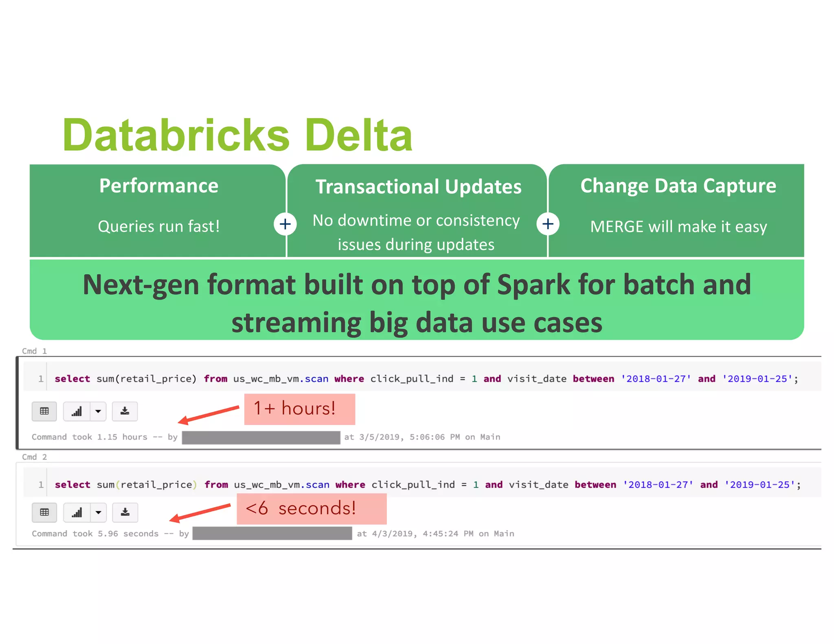The image size is (834, 644).
Task: Download Cmd 1 query results
Action: tap(125, 411)
